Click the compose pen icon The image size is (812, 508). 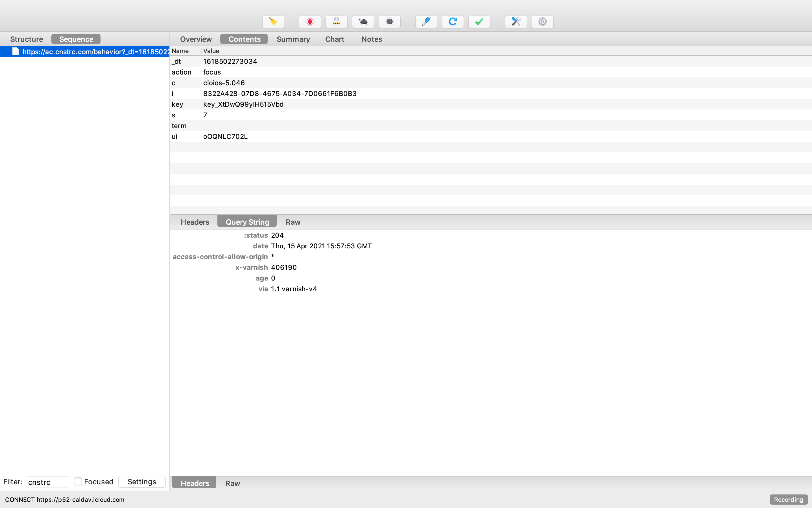pos(426,22)
